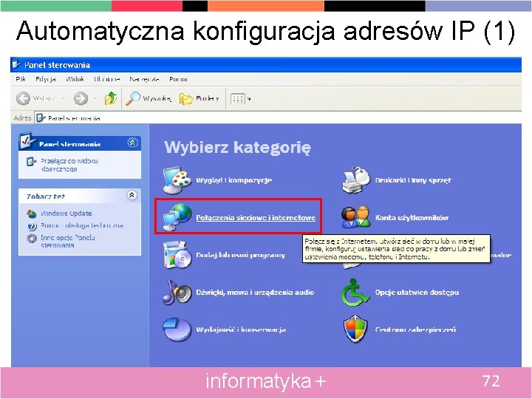Image resolution: width=532 pixels, height=399 pixels.
Task: Open the Pomoc menu
Action: tap(179, 79)
